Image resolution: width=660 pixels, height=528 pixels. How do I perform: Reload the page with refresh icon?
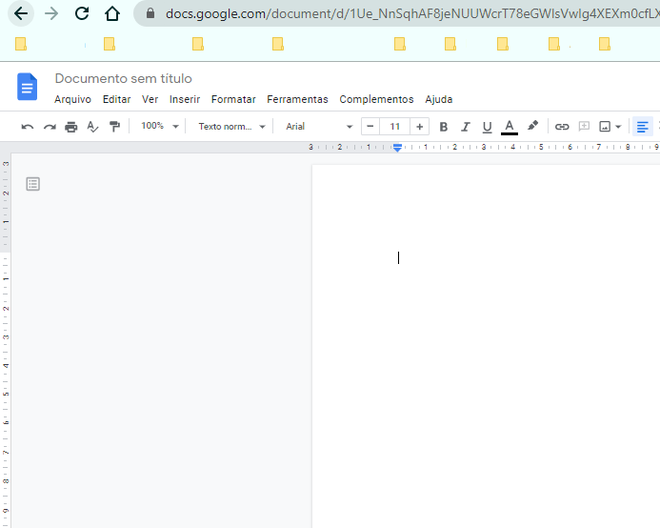[82, 14]
